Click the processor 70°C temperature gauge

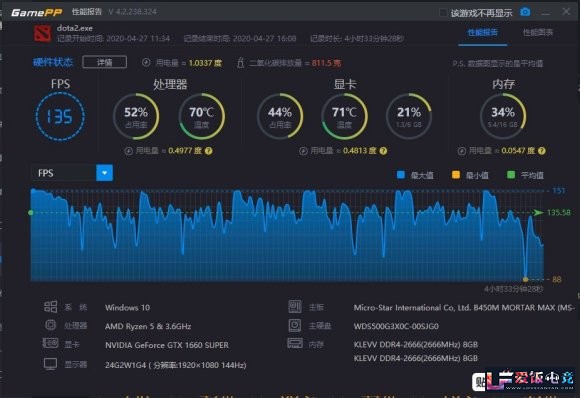click(x=202, y=116)
